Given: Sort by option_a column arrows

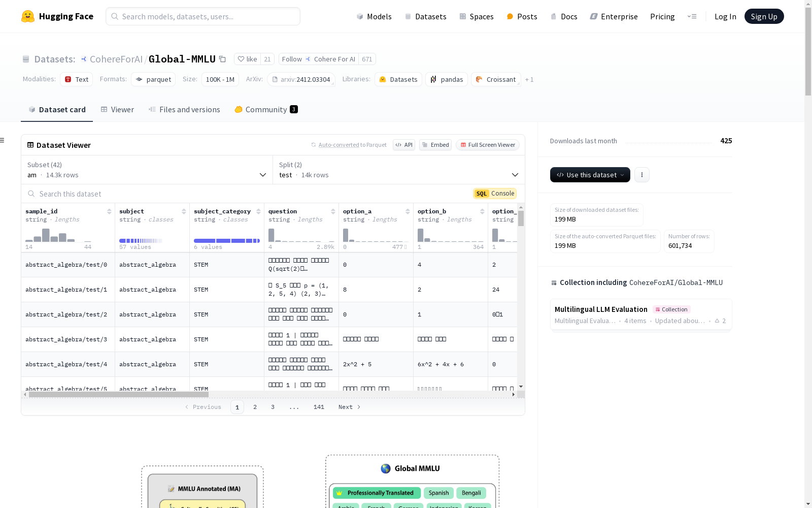Looking at the screenshot, I should (x=408, y=211).
